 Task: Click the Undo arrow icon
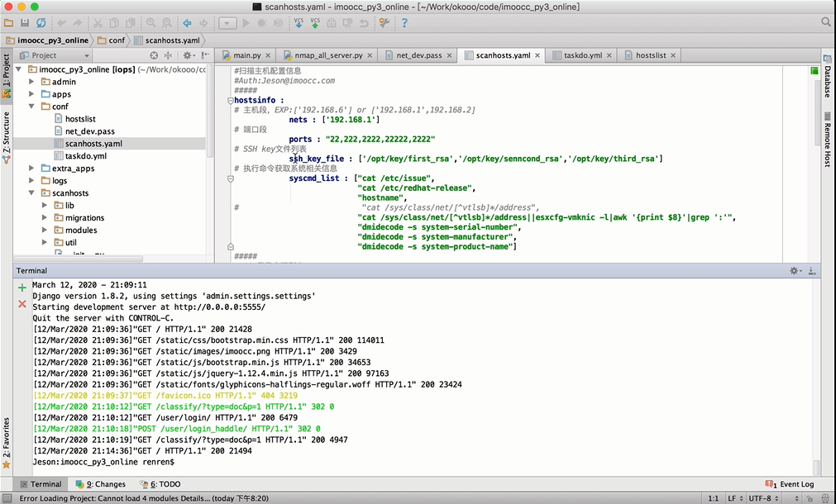tap(61, 23)
